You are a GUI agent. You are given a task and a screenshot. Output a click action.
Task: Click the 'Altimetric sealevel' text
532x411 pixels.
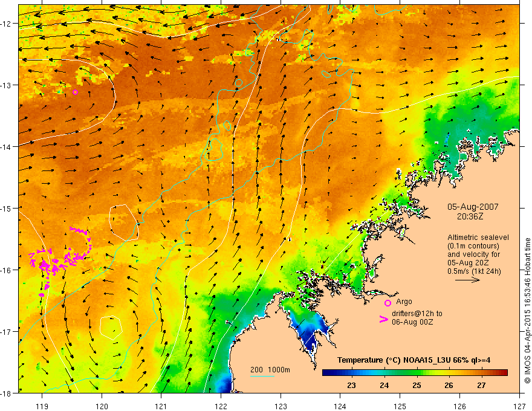tap(478, 238)
